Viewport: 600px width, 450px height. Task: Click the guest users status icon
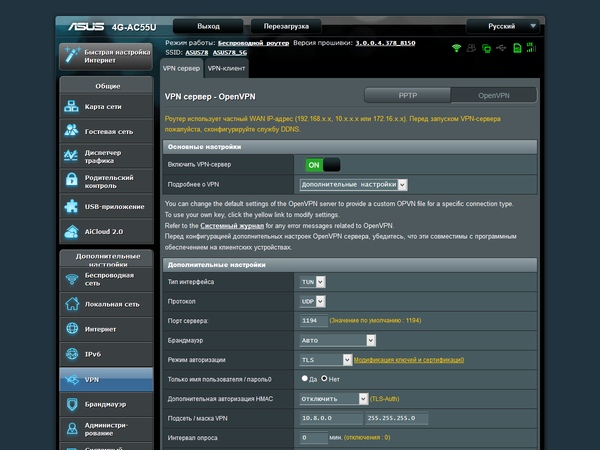(471, 48)
